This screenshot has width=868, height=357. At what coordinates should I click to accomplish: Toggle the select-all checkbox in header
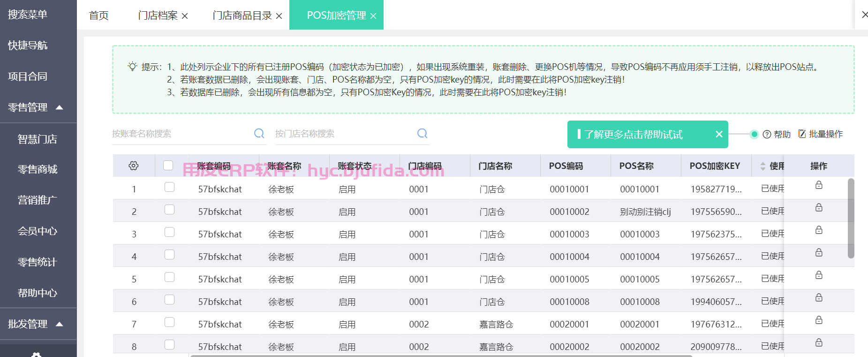click(168, 165)
